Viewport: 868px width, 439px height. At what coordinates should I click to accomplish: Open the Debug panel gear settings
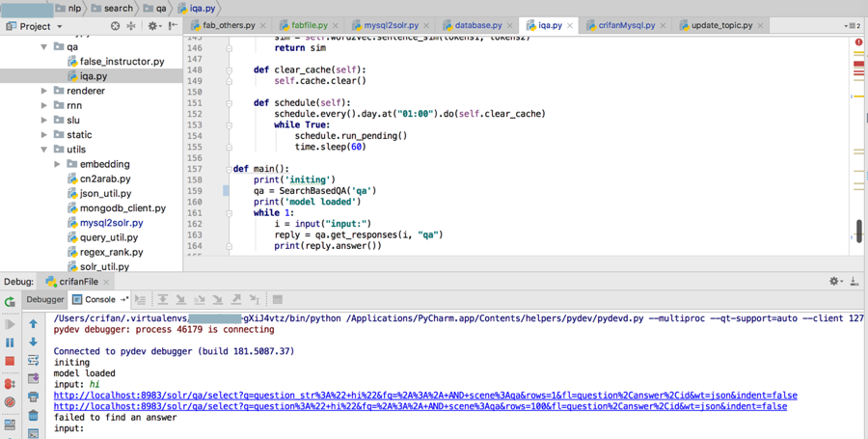[x=835, y=281]
